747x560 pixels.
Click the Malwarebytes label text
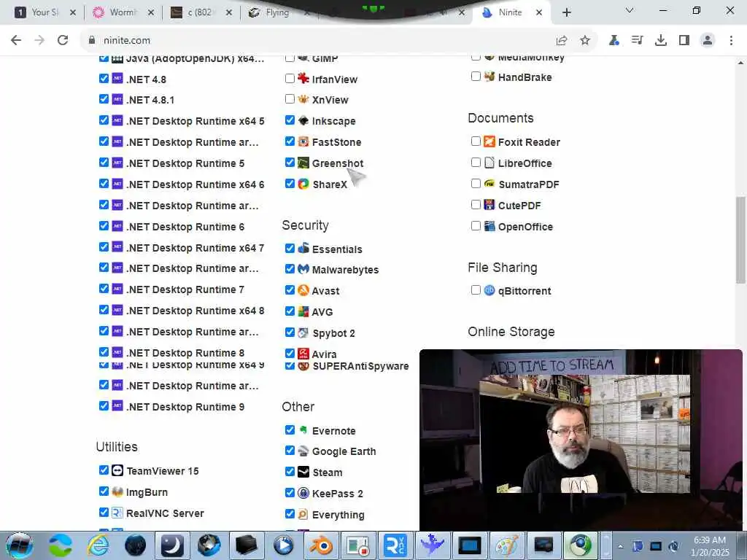(x=345, y=270)
